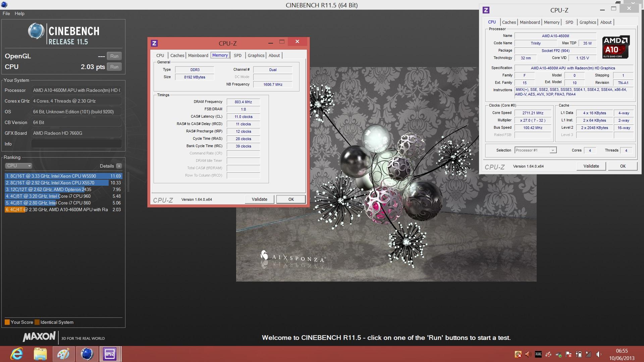644x362 pixels.
Task: Click OK in the right CPU-Z window
Action: (x=623, y=166)
